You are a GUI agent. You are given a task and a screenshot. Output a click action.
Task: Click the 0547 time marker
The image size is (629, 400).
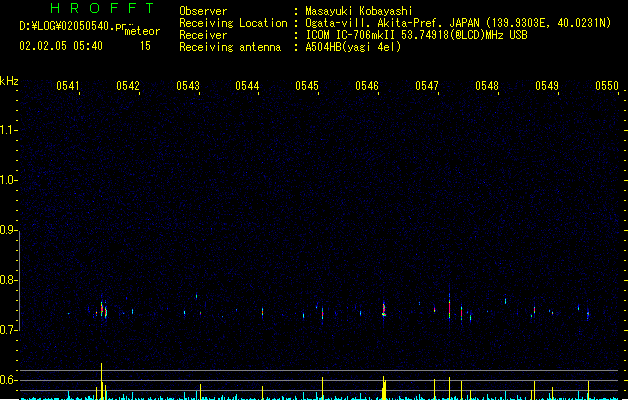[427, 86]
